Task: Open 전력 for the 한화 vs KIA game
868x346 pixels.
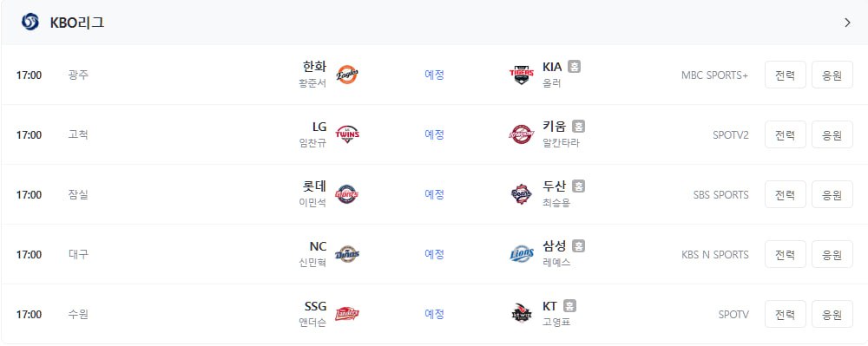Action: 785,75
